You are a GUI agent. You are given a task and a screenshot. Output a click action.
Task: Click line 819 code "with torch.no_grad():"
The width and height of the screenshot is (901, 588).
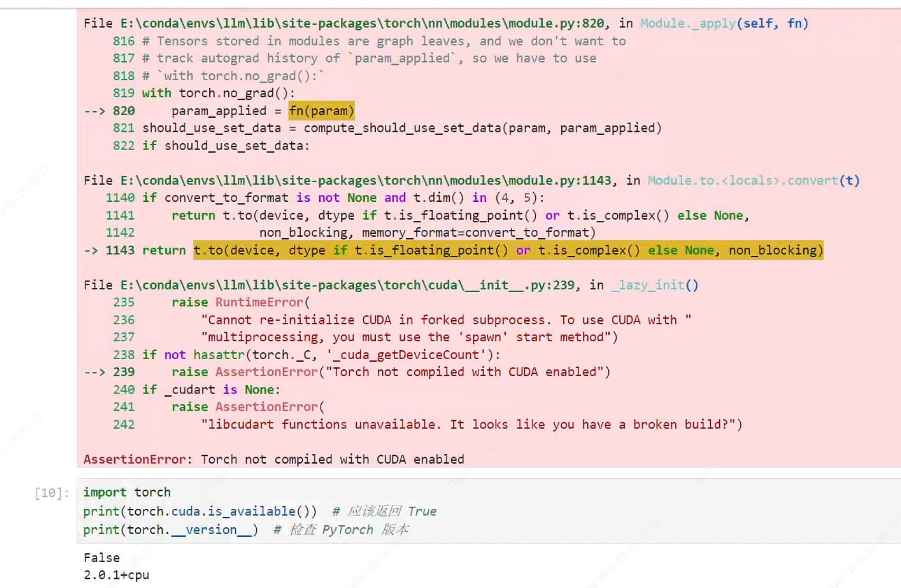click(x=218, y=93)
